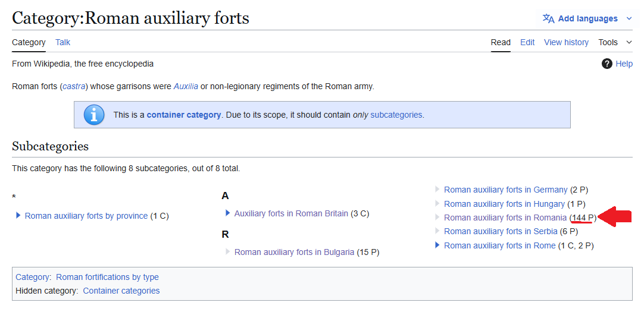Open Roman fortifications by type category link
644x315 pixels.
pos(107,278)
